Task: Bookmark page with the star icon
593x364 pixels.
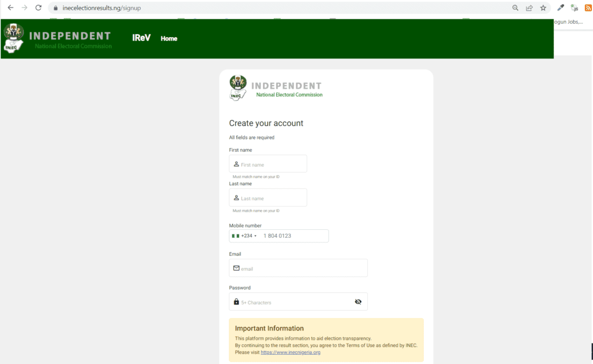Action: 543,8
